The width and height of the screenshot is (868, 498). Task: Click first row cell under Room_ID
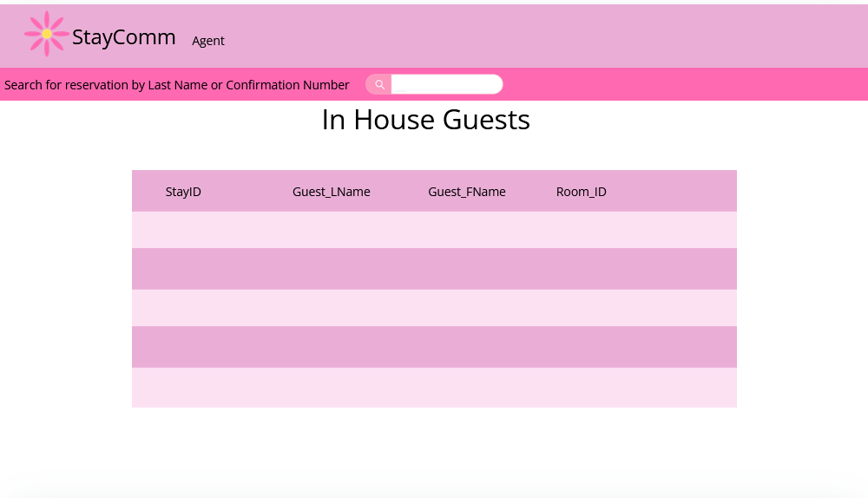pos(581,230)
